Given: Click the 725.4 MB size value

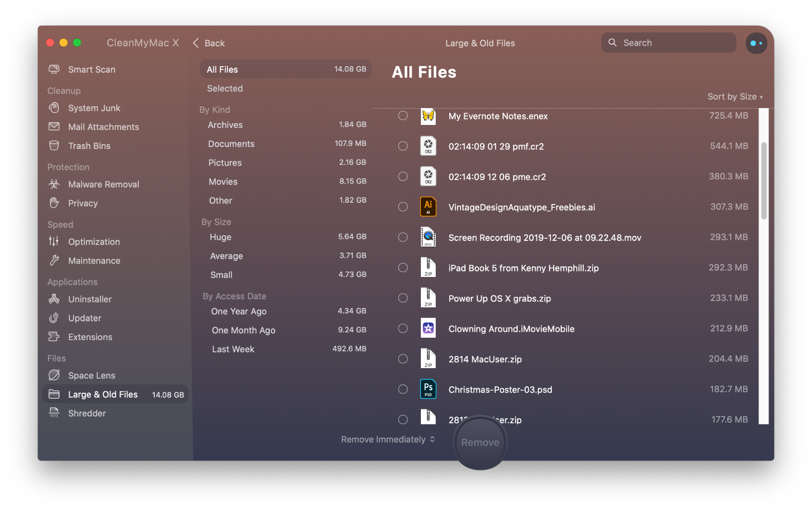Looking at the screenshot, I should click(728, 115).
